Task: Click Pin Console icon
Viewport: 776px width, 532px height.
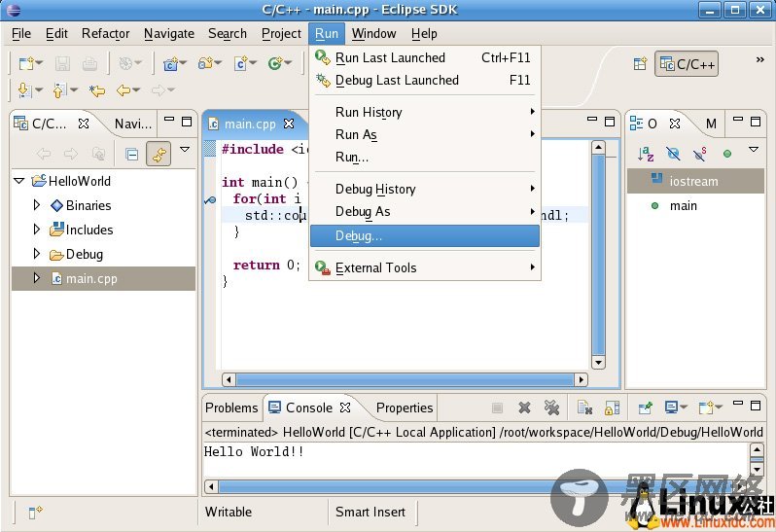Action: [646, 408]
